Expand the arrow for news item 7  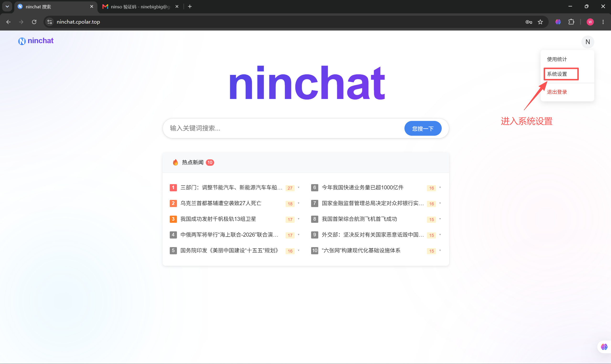tap(440, 203)
